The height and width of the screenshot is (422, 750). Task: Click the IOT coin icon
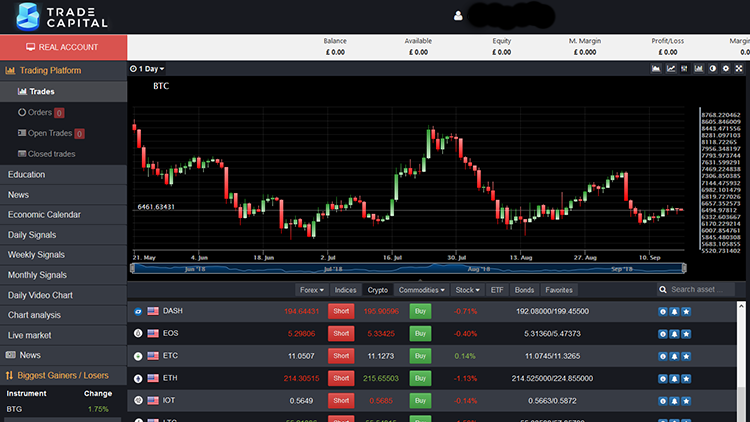click(138, 400)
